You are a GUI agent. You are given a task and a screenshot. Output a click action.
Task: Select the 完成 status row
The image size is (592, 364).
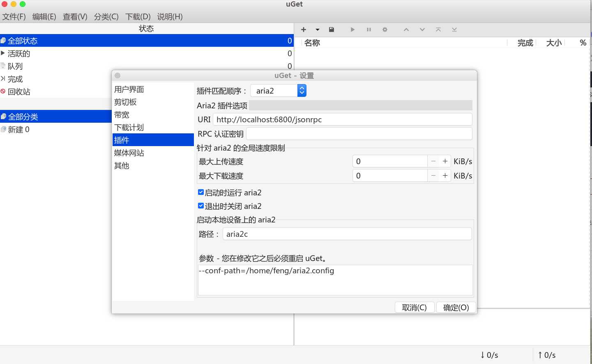pyautogui.click(x=55, y=79)
